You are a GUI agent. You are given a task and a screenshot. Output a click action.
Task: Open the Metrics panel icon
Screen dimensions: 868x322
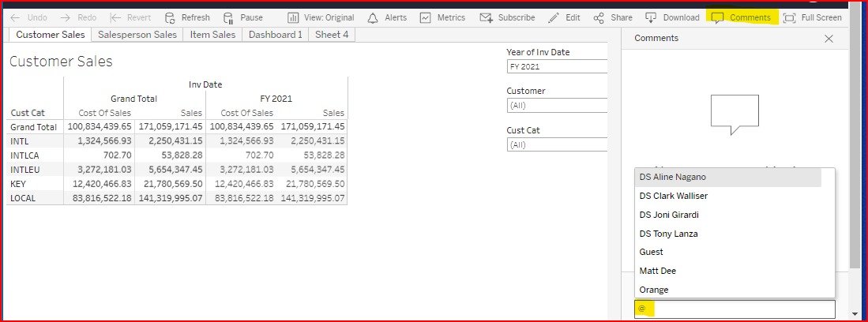coord(425,17)
